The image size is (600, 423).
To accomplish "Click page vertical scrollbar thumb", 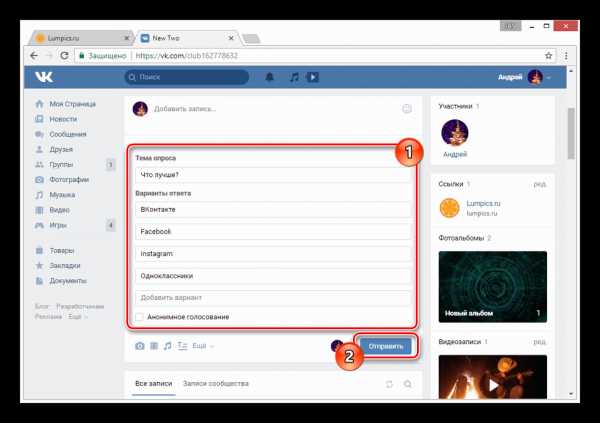I will pyautogui.click(x=571, y=134).
